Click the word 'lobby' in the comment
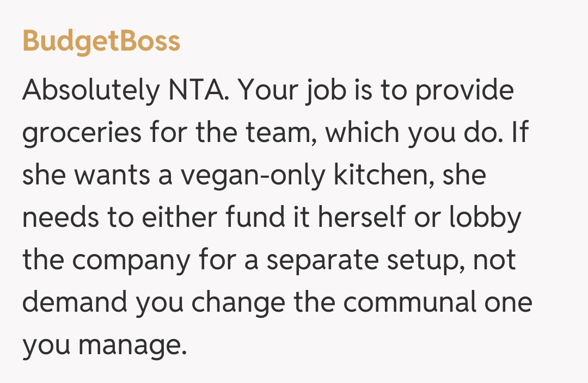The width and height of the screenshot is (588, 383). [485, 219]
